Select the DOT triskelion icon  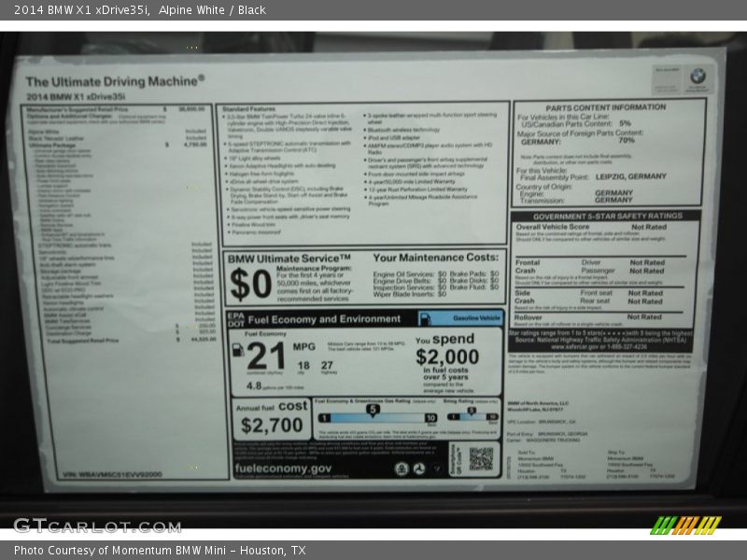[x=419, y=468]
